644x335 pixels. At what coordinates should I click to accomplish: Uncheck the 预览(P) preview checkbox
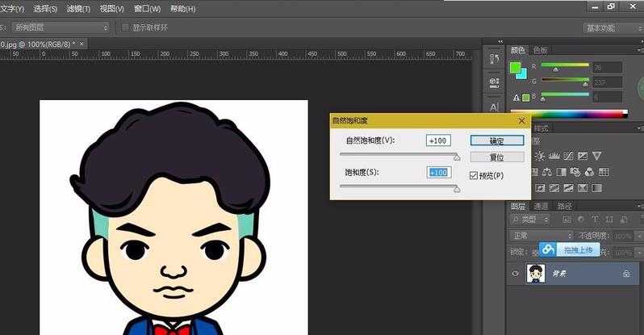(x=474, y=175)
